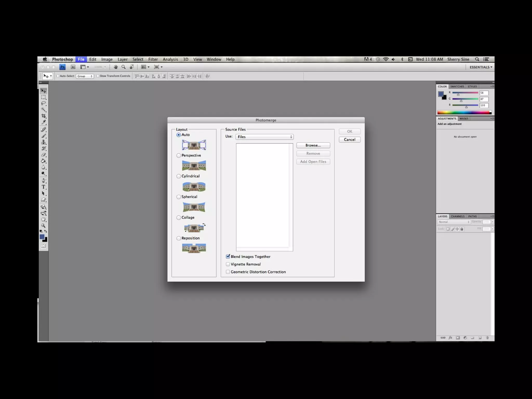Select the Eyedropper tool
The height and width of the screenshot is (399, 532).
click(x=44, y=122)
